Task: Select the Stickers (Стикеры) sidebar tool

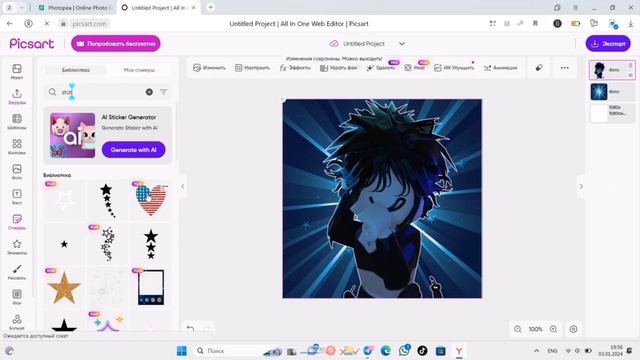Action: coord(17,222)
